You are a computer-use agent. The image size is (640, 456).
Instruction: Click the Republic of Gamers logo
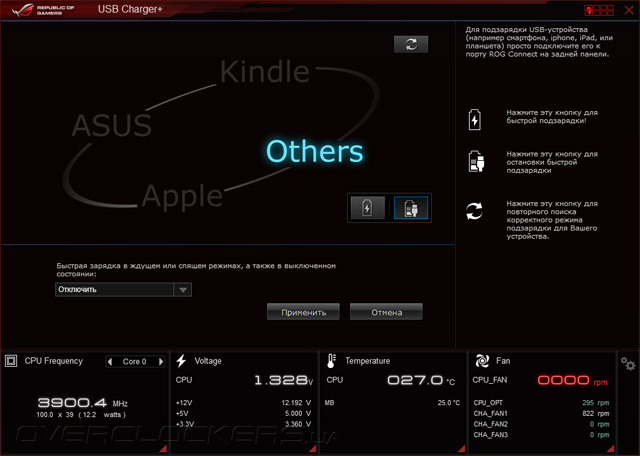(43, 10)
